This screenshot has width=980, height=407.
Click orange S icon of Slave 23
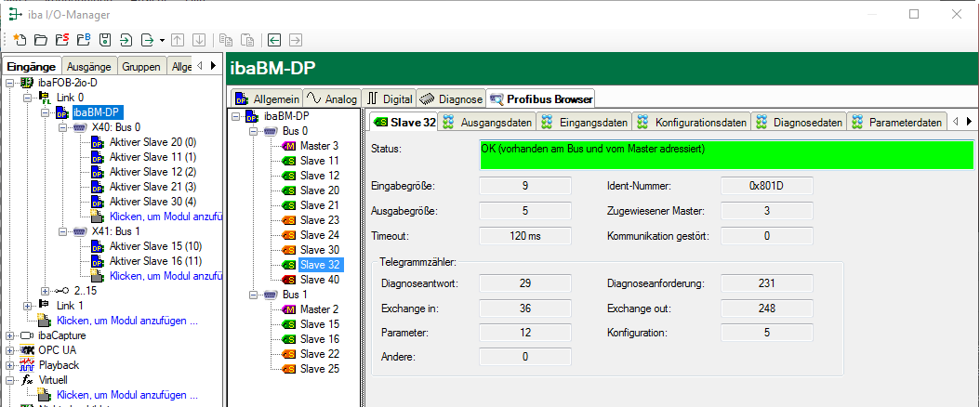point(289,220)
